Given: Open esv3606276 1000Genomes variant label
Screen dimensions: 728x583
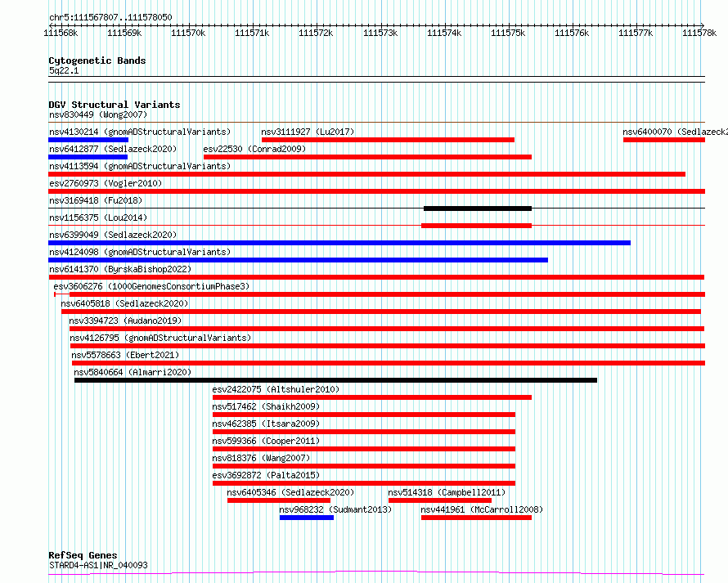Looking at the screenshot, I should coord(151,286).
